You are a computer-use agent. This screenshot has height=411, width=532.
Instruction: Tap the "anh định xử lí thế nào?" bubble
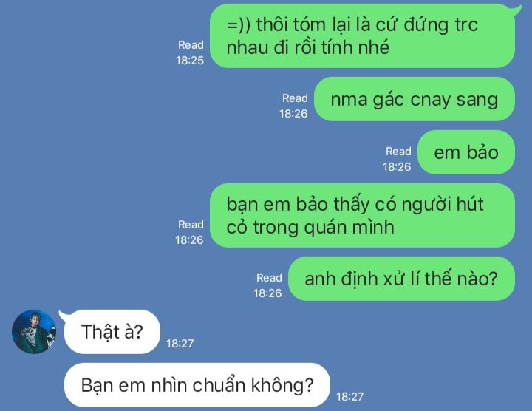pos(401,279)
